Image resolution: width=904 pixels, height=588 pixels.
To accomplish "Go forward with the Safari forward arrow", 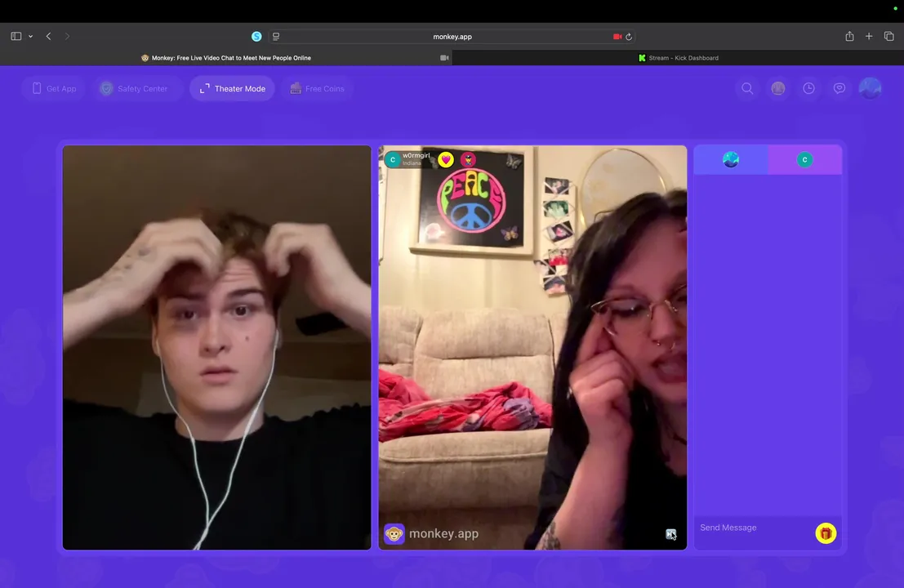I will pyautogui.click(x=67, y=36).
